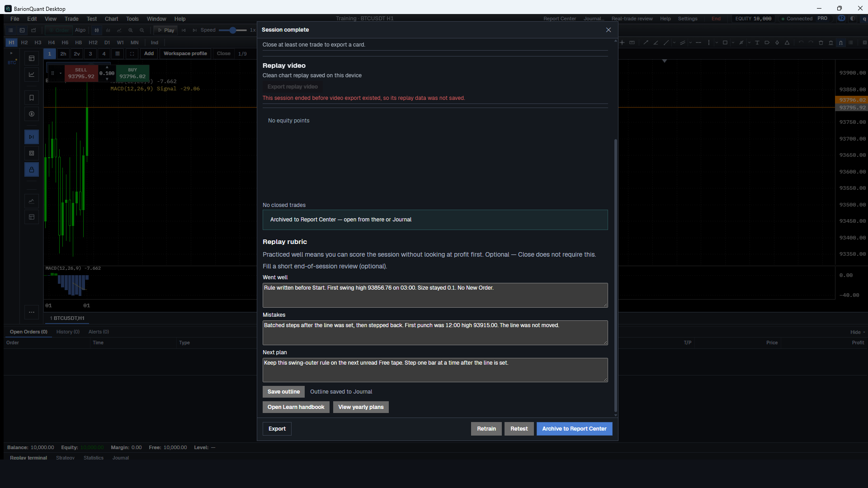This screenshot has height=488, width=868.
Task: Open the Hide dropdown in orders panel
Action: point(858,332)
